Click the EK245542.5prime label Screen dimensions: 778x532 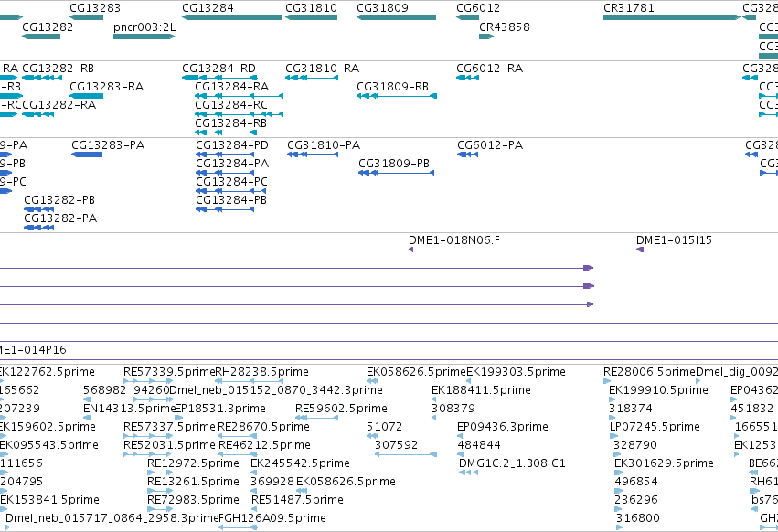click(x=300, y=463)
